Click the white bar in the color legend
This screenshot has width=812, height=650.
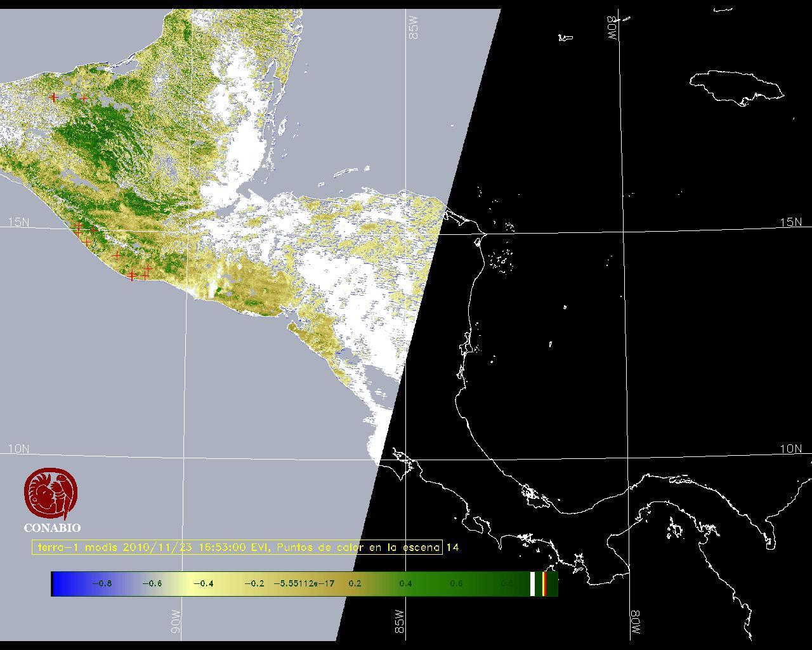coord(532,583)
